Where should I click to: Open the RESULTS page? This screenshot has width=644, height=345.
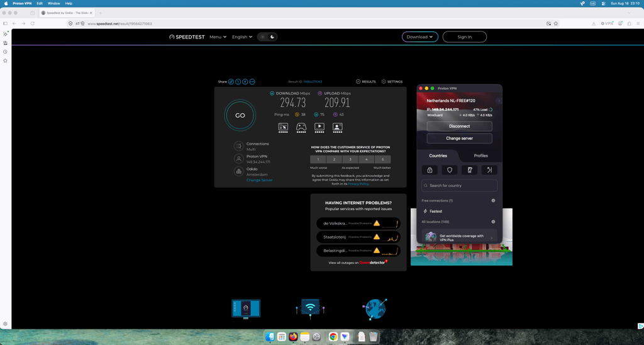tap(365, 82)
